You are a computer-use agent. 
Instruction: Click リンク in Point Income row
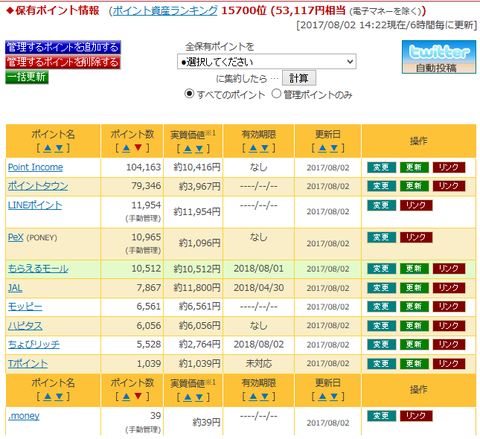449,167
